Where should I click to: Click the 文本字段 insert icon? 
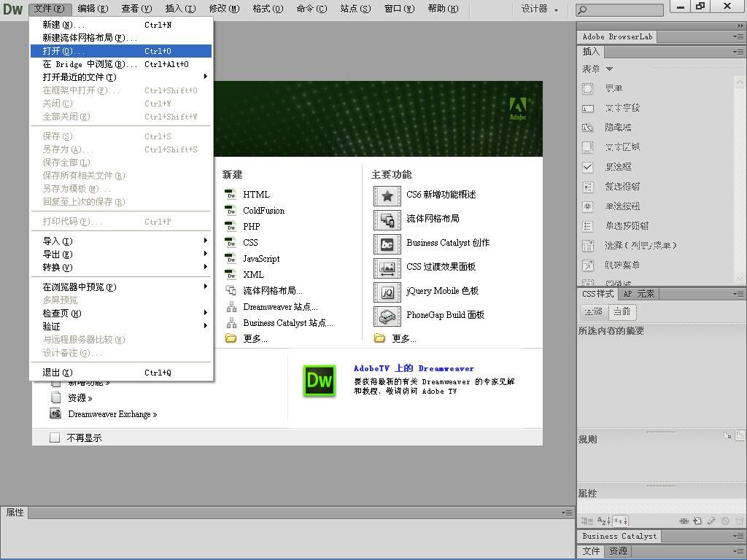588,108
